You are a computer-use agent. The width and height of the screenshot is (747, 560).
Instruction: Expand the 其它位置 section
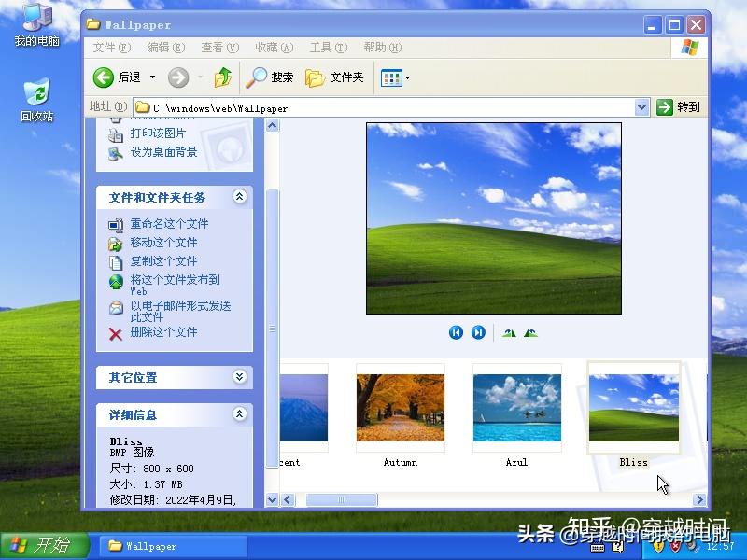point(239,377)
